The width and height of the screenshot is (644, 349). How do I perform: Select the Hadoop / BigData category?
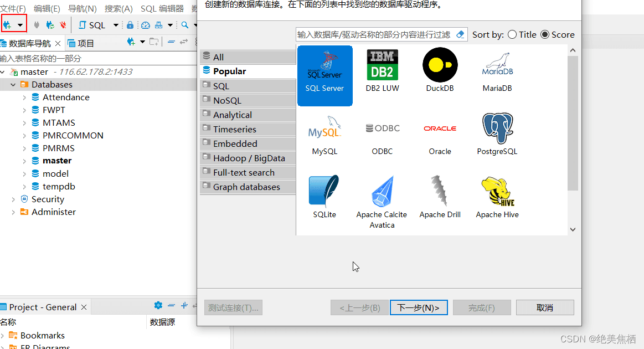click(248, 158)
